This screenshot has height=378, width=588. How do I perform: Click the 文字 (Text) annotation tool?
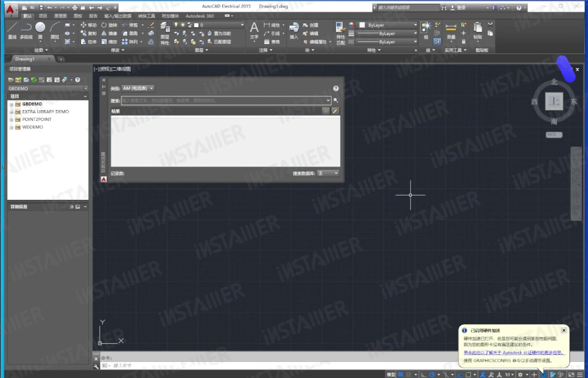tap(254, 31)
